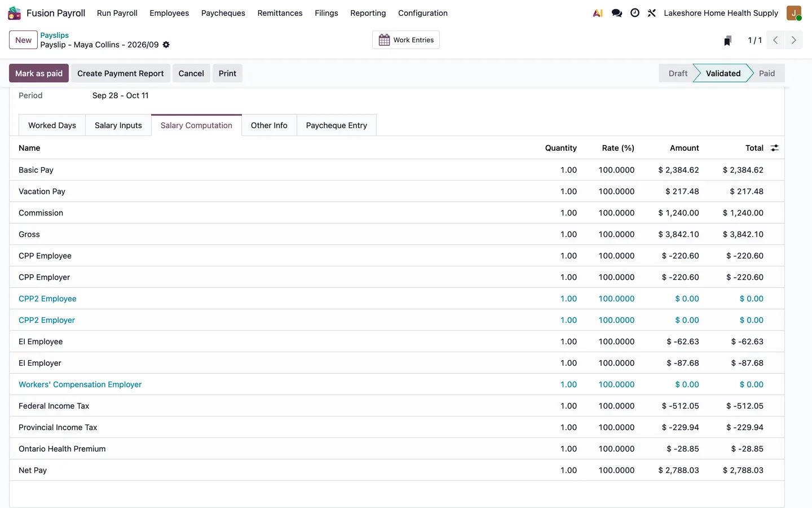Image resolution: width=812 pixels, height=508 pixels.
Task: Go to next record arrow
Action: (x=793, y=40)
